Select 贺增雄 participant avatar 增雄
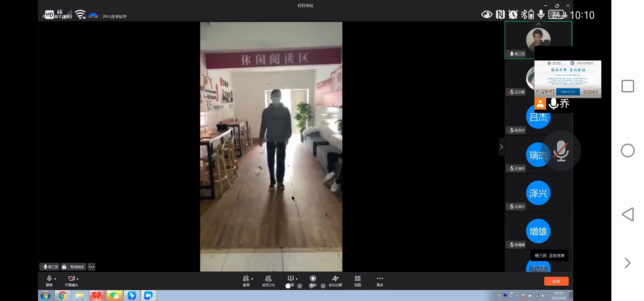This screenshot has height=301, width=644. (x=538, y=231)
